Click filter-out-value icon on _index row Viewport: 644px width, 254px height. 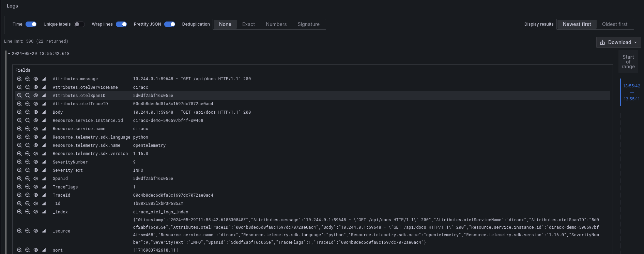28,212
